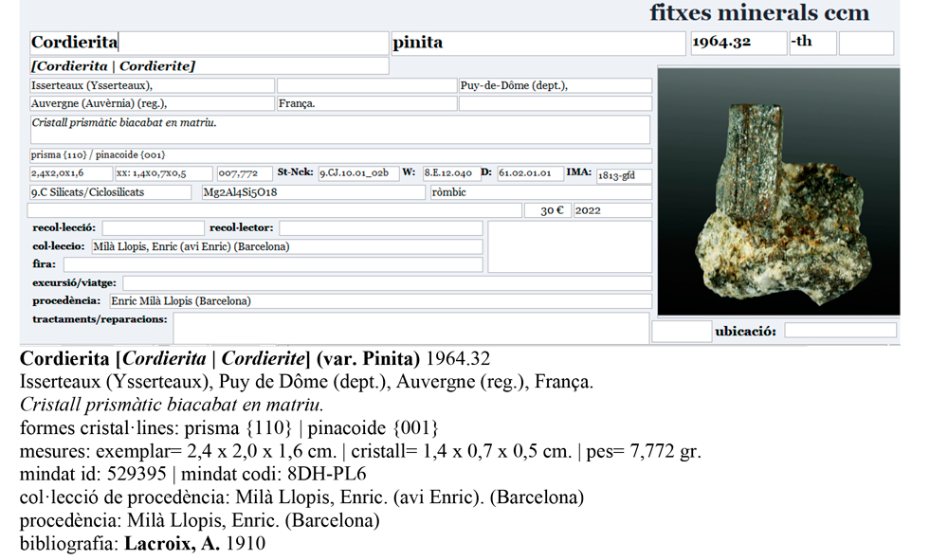The width and height of the screenshot is (948, 560).
Task: Select the empty recol·lector field
Action: (x=381, y=228)
